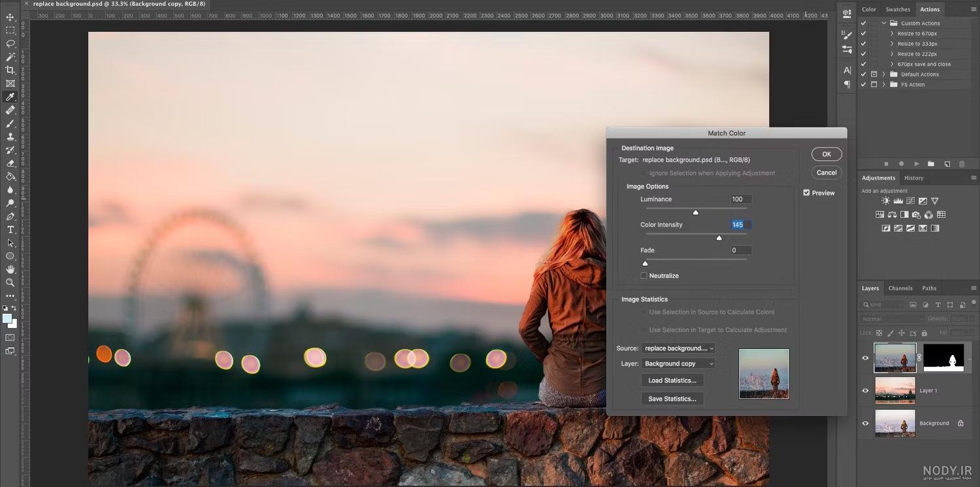Image resolution: width=980 pixels, height=487 pixels.
Task: Hide Layer 1 using its eye icon
Action: click(x=865, y=390)
